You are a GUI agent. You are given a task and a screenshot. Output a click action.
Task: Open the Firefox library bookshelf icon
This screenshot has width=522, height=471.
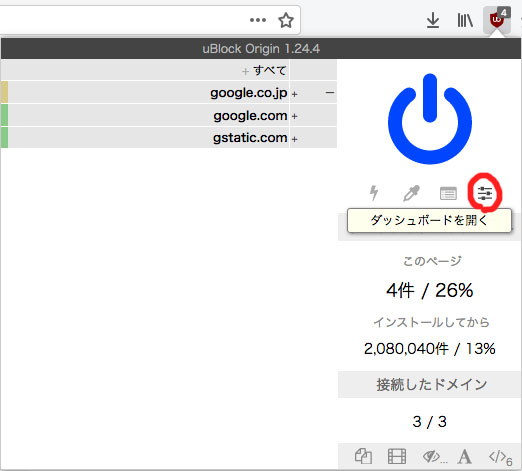coord(465,20)
